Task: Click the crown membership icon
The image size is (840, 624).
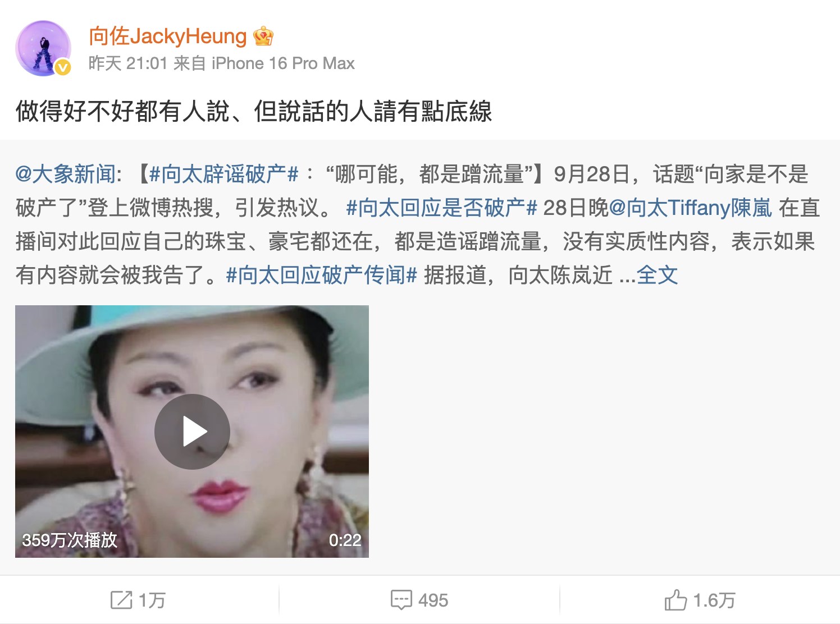Action: pos(263,36)
